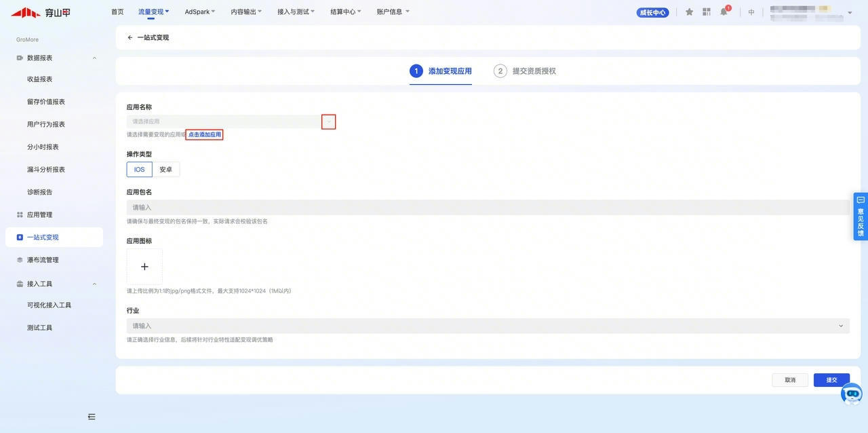Open 收益报表 in the sidebar

click(x=40, y=79)
